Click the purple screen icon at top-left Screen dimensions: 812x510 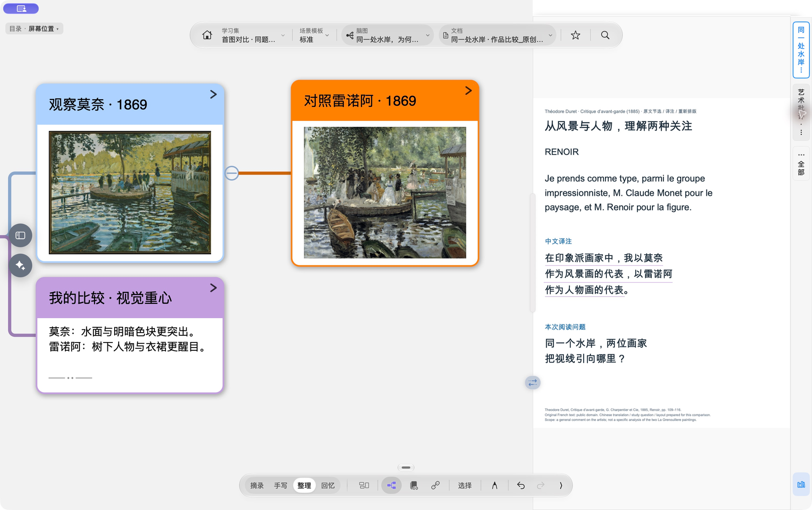pyautogui.click(x=21, y=9)
